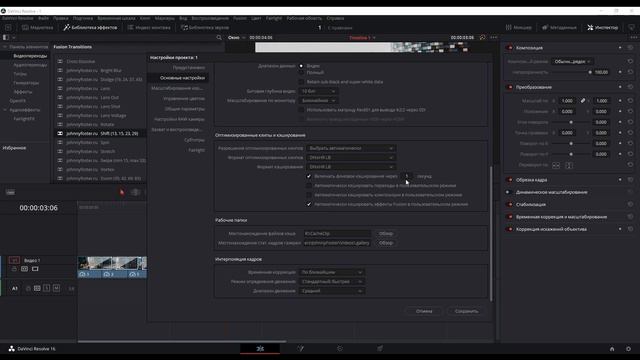Open the video bit depth dropdown

(x=318, y=91)
